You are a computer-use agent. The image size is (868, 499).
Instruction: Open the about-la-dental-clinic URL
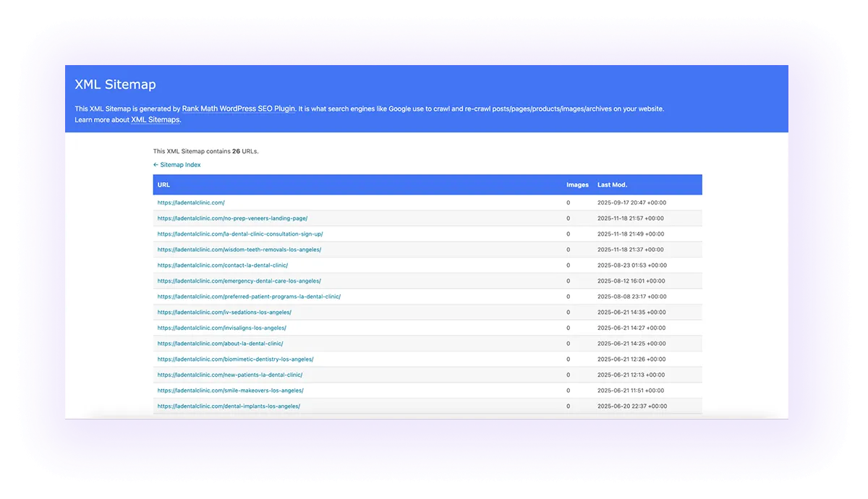click(x=221, y=344)
